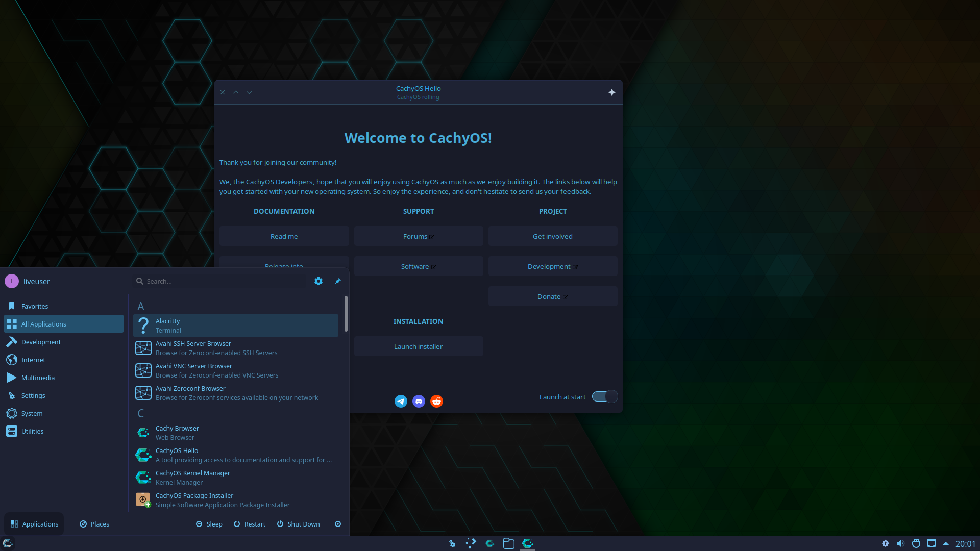The width and height of the screenshot is (980, 551).
Task: Open the Get involved link
Action: 553,236
